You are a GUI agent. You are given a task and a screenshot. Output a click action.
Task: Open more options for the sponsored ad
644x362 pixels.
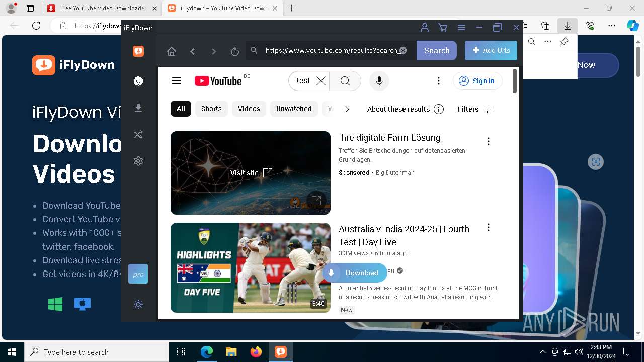[488, 141]
